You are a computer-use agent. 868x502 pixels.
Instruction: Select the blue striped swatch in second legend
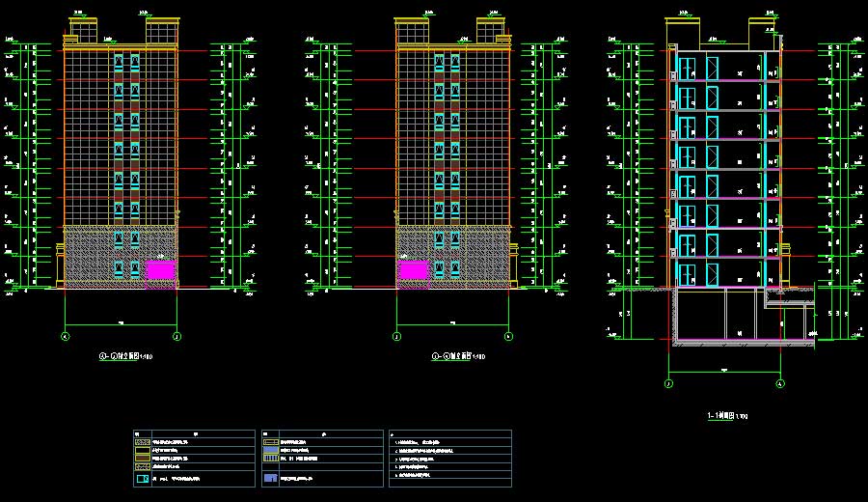click(x=271, y=459)
